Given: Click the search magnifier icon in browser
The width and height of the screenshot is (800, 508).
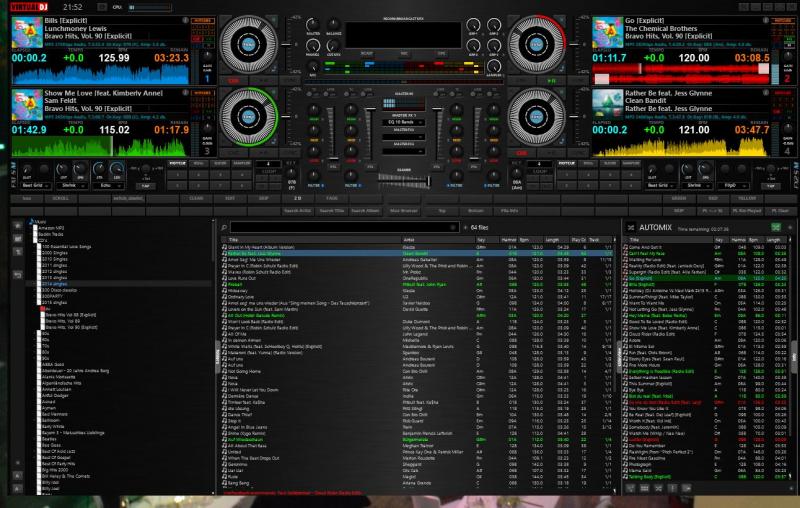Looking at the screenshot, I should point(224,227).
